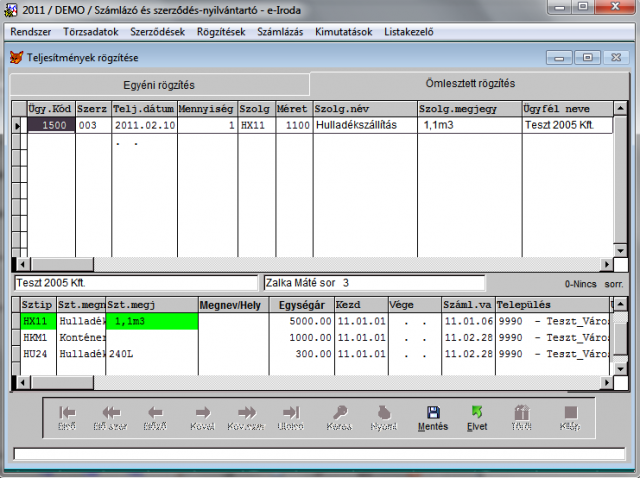
Task: Open the Kimutatások menu
Action: click(x=342, y=31)
